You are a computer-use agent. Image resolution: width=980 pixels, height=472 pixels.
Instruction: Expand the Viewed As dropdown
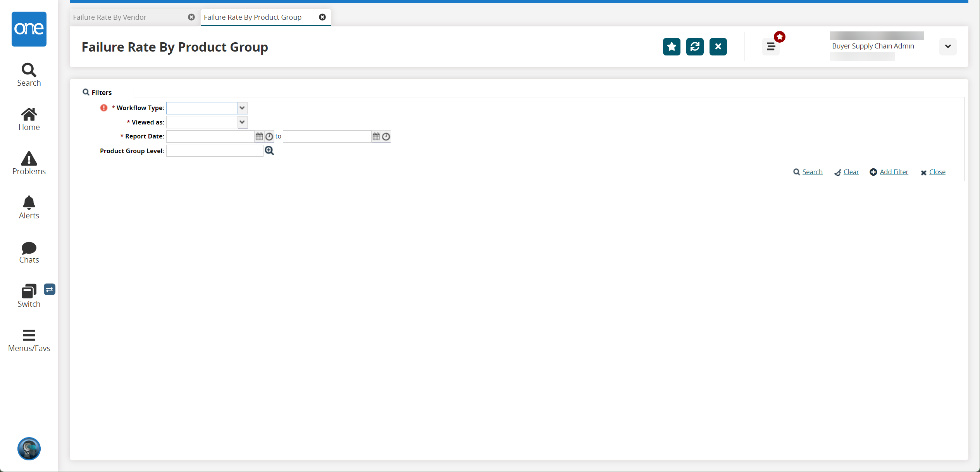pos(243,122)
